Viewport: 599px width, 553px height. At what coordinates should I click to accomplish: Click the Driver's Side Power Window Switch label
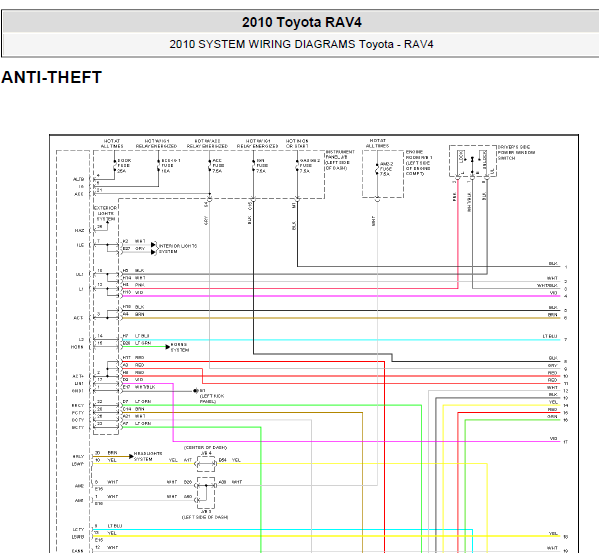[516, 152]
